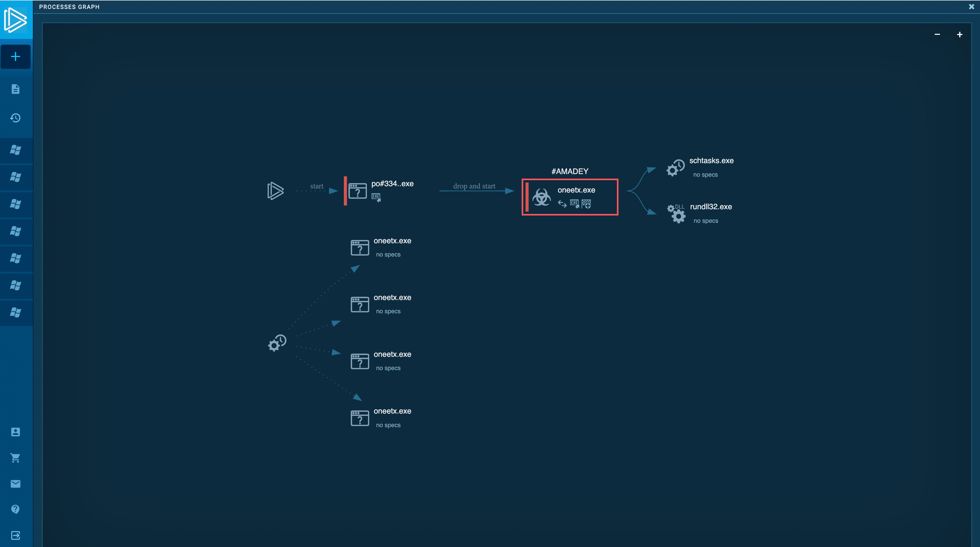
Task: Zoom out the graph with minus button
Action: [937, 35]
